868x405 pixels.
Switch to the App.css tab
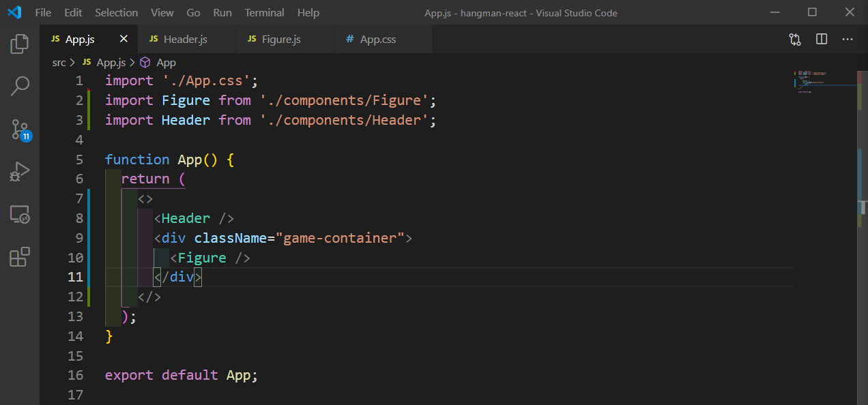click(384, 40)
